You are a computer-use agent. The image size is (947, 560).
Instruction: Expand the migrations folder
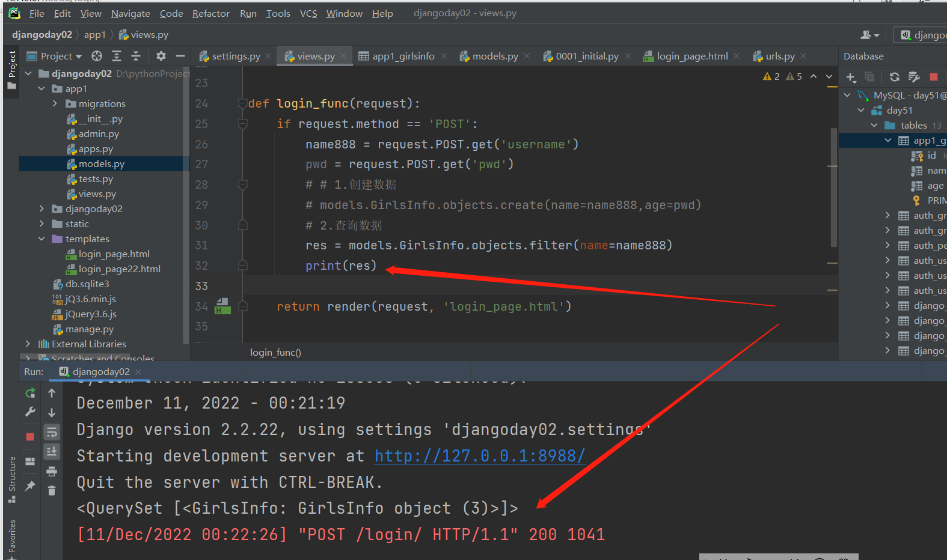[x=55, y=104]
